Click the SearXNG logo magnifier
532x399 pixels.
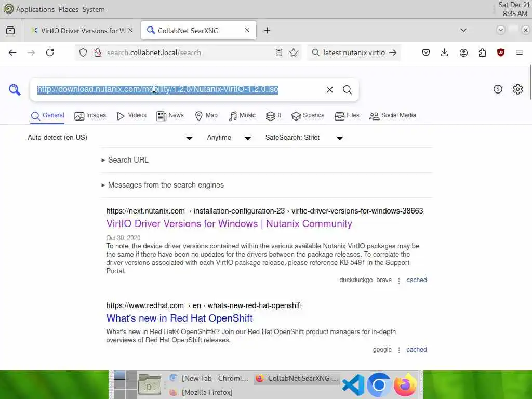[15, 89]
